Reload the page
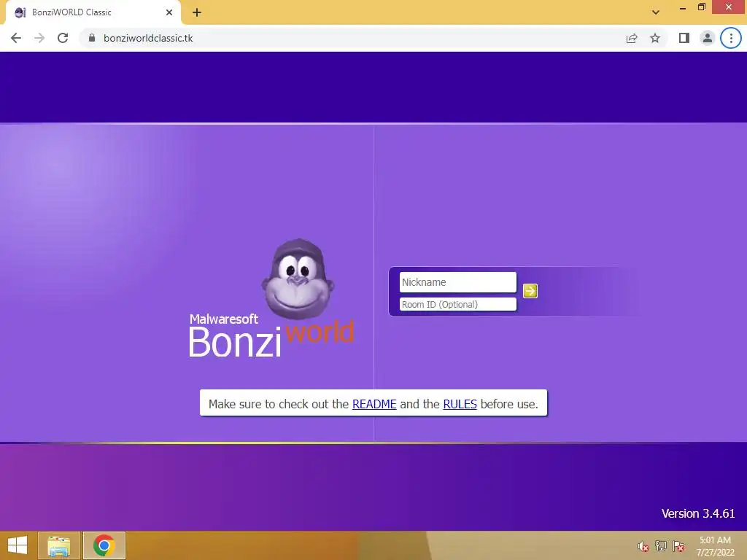Viewport: 747px width, 560px height. click(x=63, y=38)
